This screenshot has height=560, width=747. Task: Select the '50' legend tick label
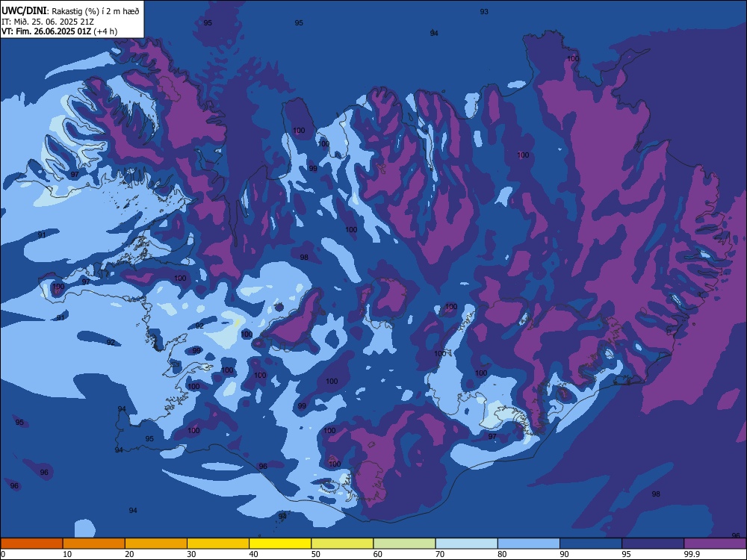(x=315, y=554)
